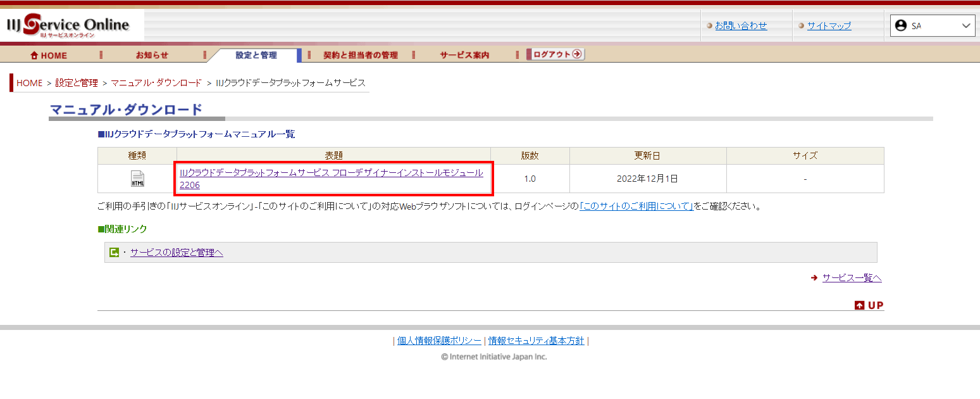Viewport: 980px width, 399px height.
Task: Open the お問い合わせ link
Action: [x=741, y=26]
